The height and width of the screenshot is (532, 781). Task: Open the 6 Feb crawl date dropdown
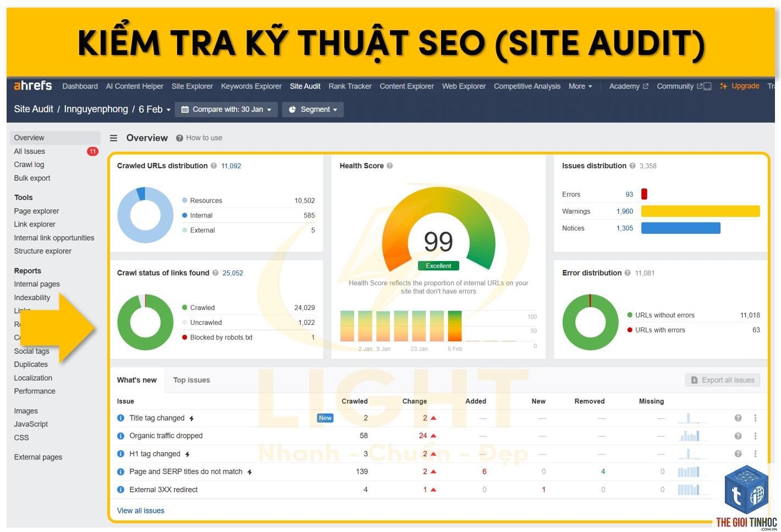(155, 109)
